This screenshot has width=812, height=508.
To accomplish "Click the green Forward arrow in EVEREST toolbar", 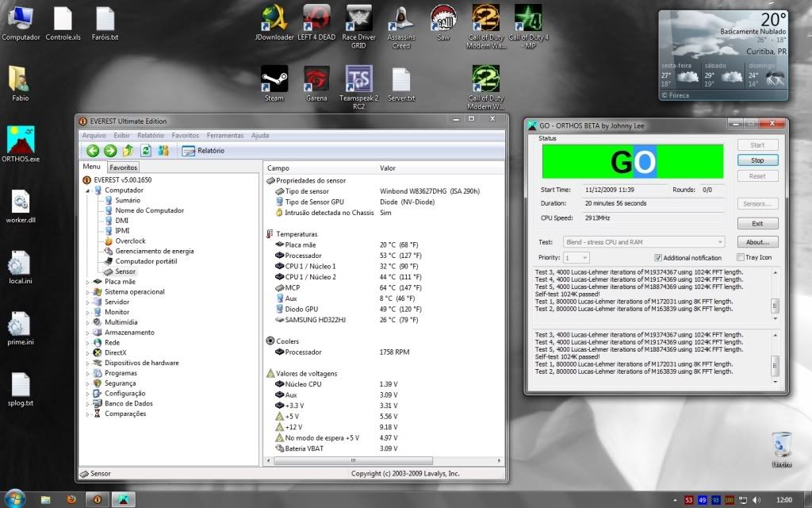I will [110, 151].
